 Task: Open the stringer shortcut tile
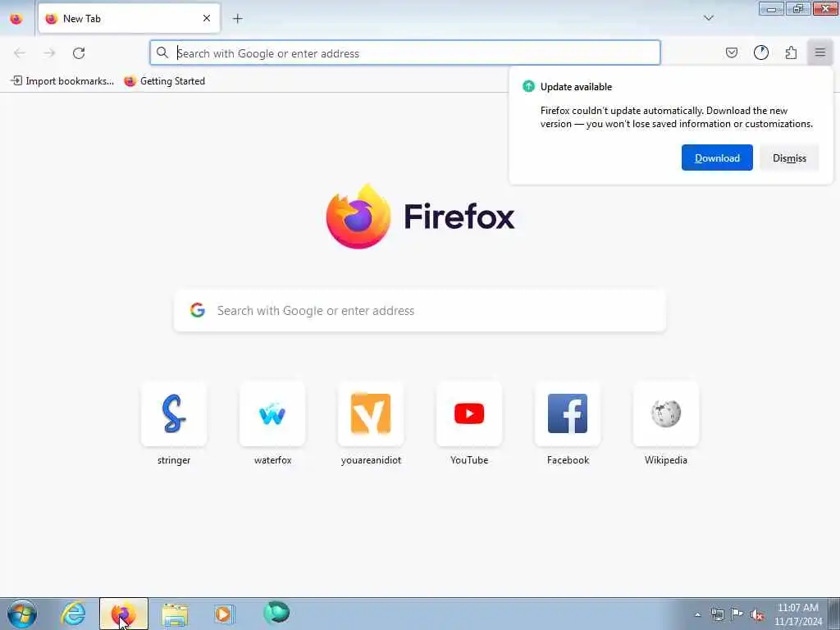174,413
